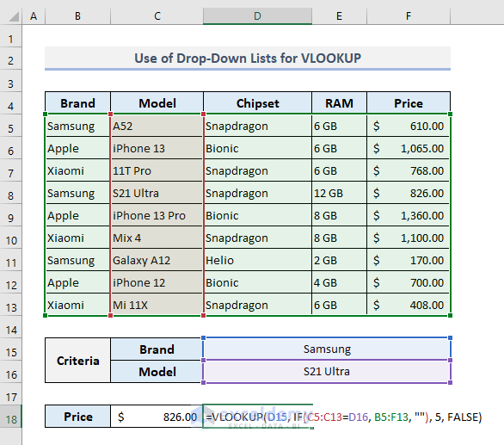
Task: Select column B header
Action: click(77, 15)
